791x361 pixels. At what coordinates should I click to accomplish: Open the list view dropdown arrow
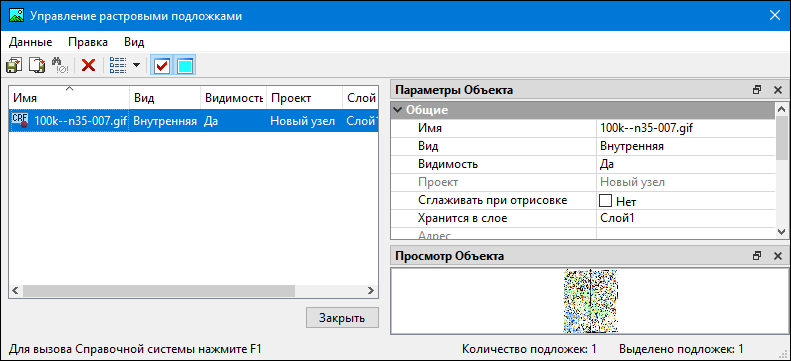tap(136, 66)
